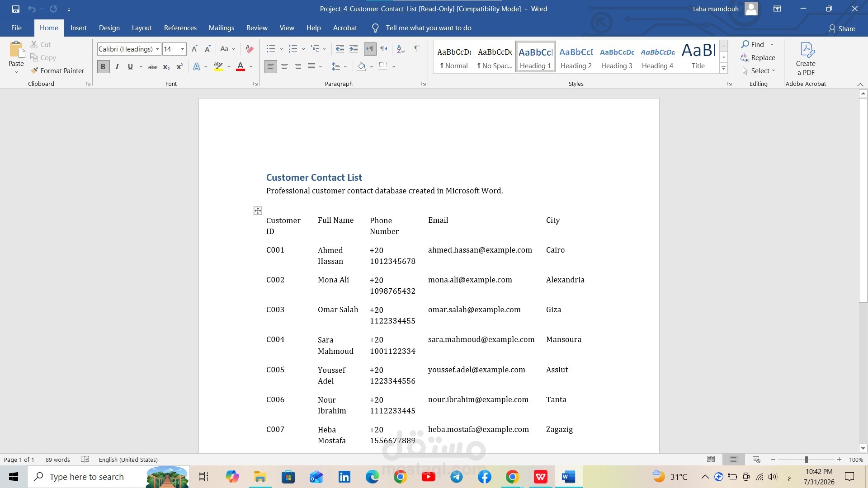Select the Format Painter tool
The width and height of the screenshot is (868, 488).
click(57, 71)
